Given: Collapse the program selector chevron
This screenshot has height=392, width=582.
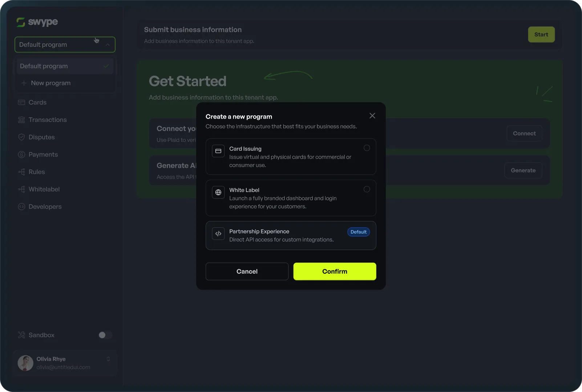Looking at the screenshot, I should tap(108, 45).
